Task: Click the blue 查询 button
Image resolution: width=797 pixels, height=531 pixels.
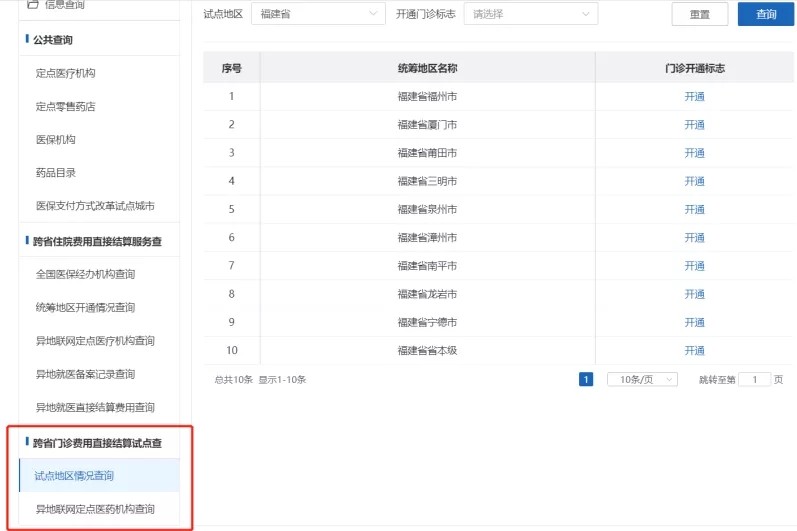Action: point(765,14)
